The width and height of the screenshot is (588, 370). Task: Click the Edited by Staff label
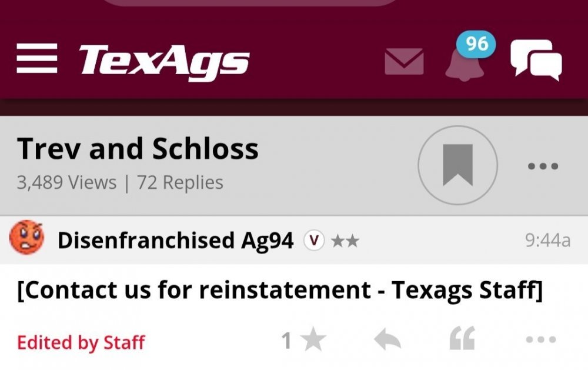81,342
